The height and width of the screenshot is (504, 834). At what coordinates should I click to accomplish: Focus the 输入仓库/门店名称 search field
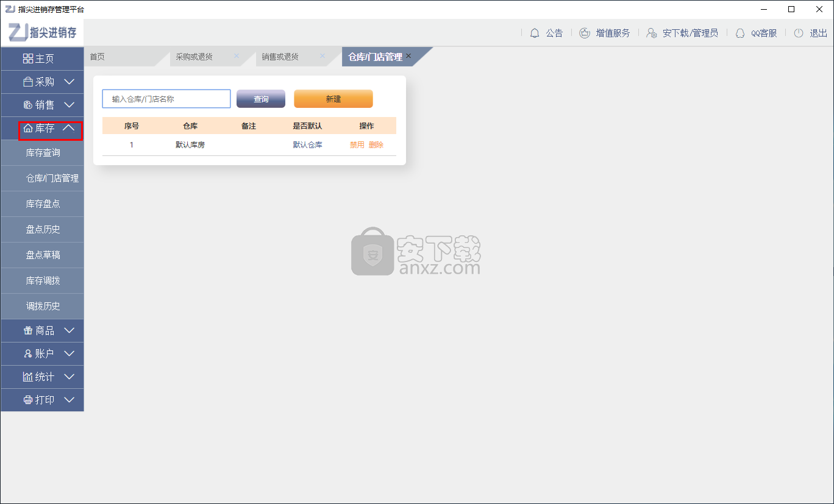click(x=166, y=99)
